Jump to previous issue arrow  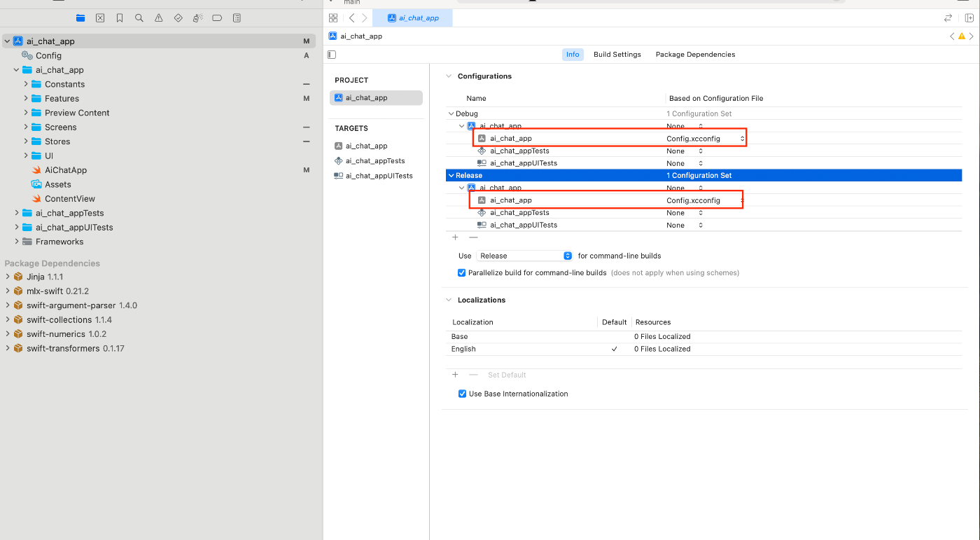pos(952,36)
